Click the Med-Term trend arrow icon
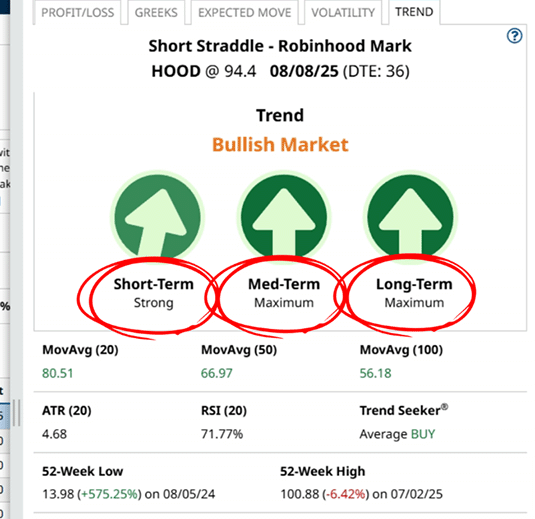 (x=284, y=217)
